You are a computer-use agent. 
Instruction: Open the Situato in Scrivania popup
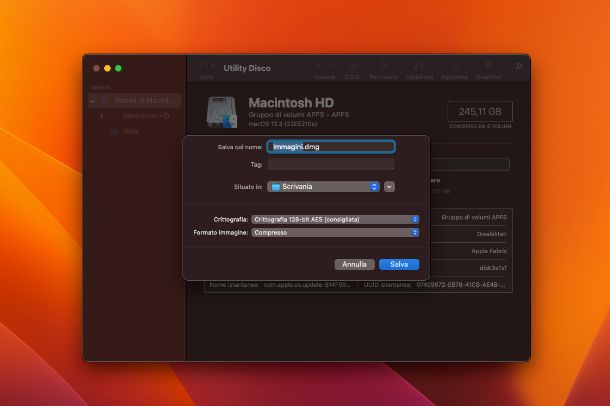pyautogui.click(x=323, y=187)
